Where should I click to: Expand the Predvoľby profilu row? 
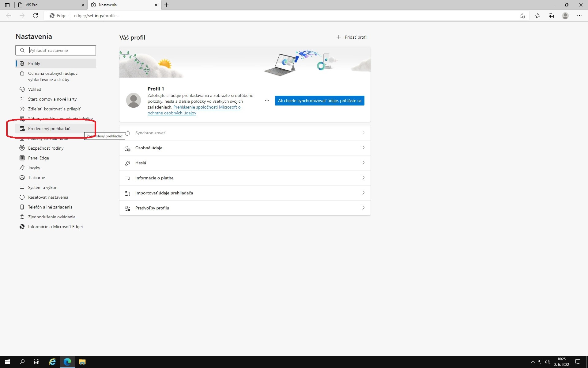coord(245,208)
